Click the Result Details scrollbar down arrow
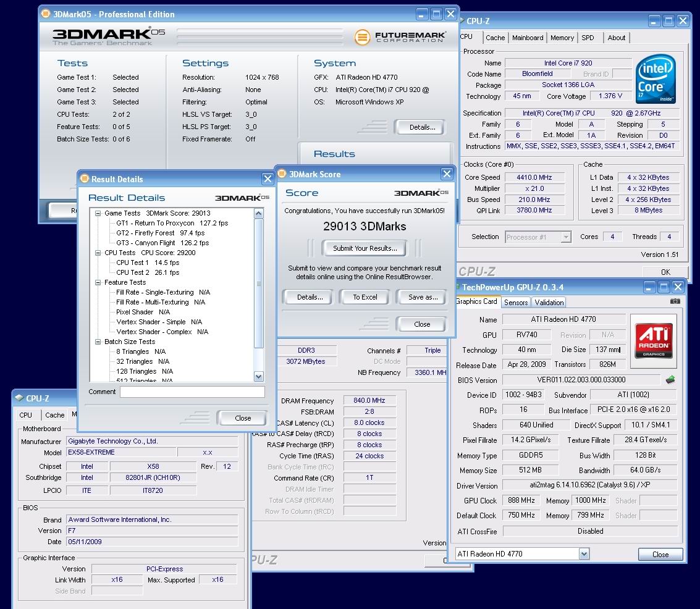 [258, 377]
